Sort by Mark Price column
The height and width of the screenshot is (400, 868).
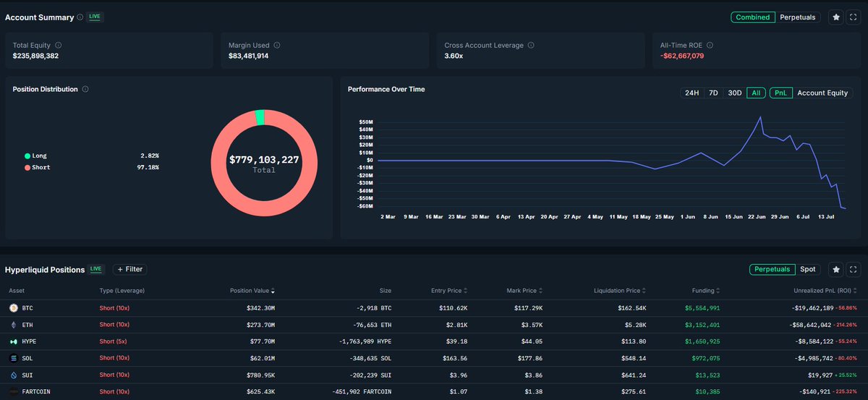525,291
